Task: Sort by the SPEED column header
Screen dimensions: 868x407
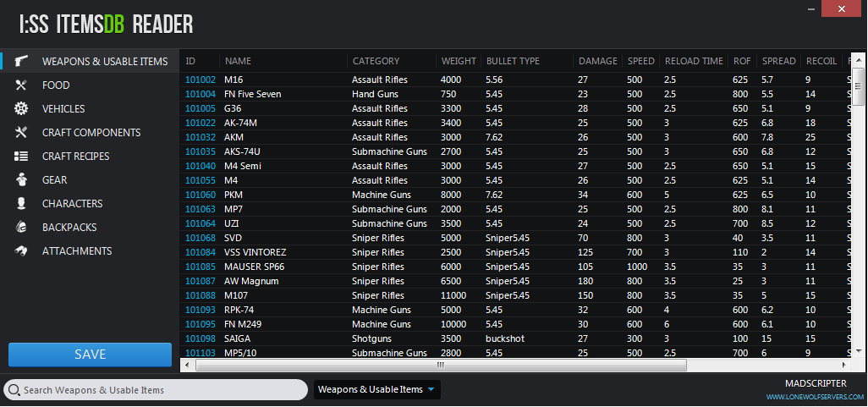Action: [x=641, y=61]
